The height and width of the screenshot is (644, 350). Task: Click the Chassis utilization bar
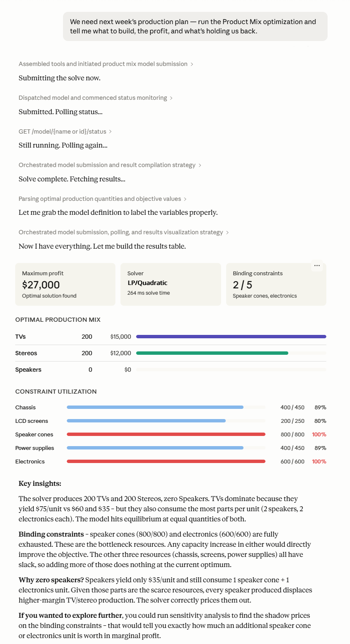click(x=155, y=407)
